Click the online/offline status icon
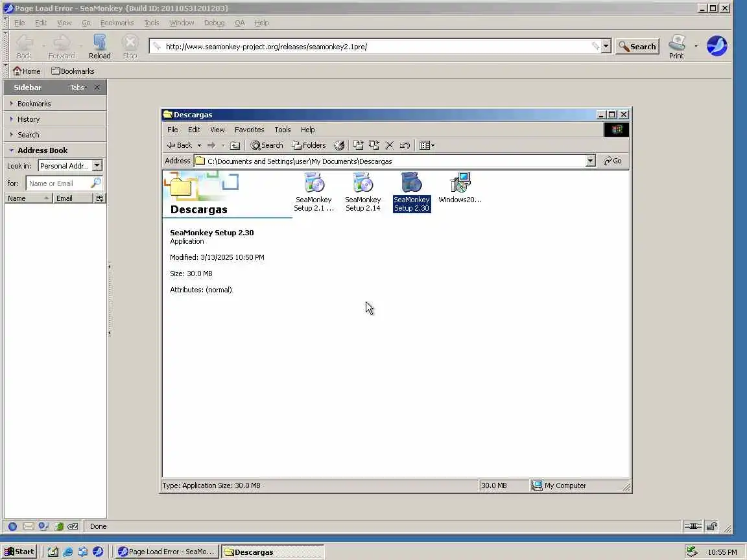Viewport: 747px width, 560px height. point(693,526)
